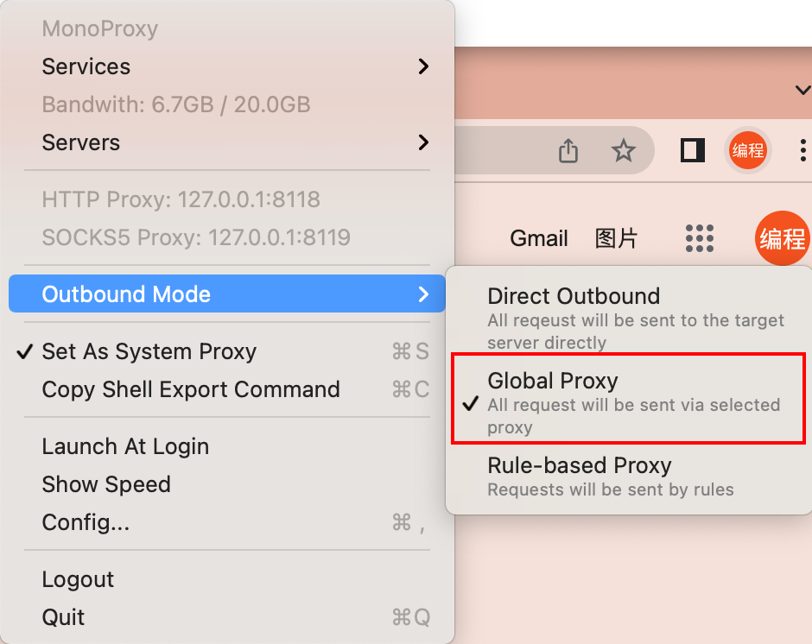Enable Launch At Login
Image resolution: width=812 pixels, height=644 pixels.
(x=125, y=446)
